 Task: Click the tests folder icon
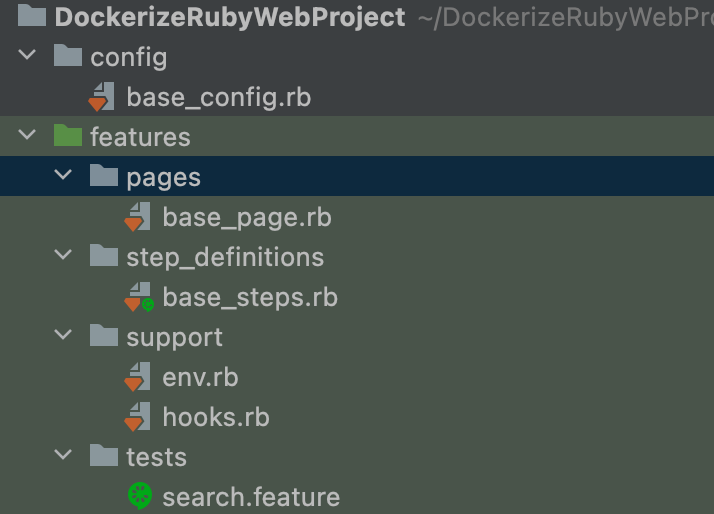(x=104, y=456)
